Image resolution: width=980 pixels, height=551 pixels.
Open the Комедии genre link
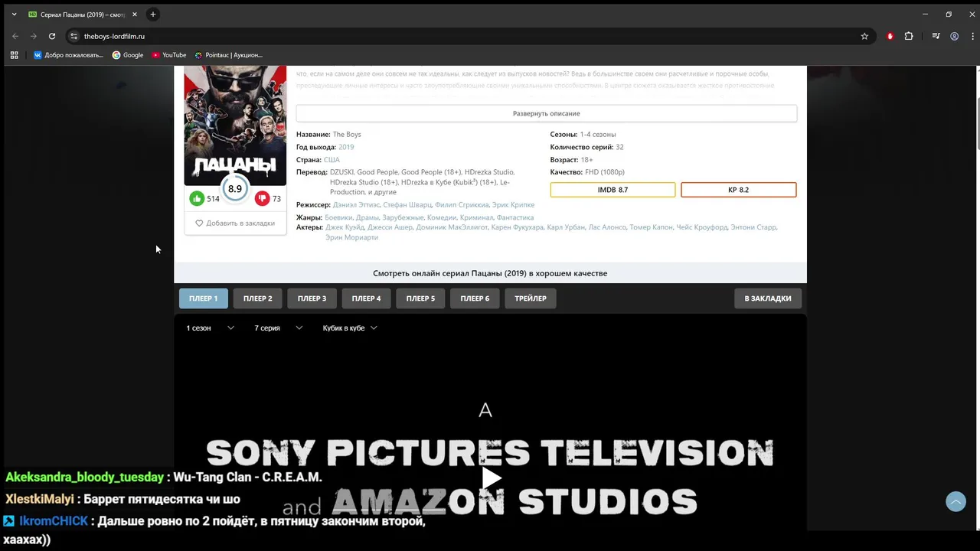coord(442,218)
